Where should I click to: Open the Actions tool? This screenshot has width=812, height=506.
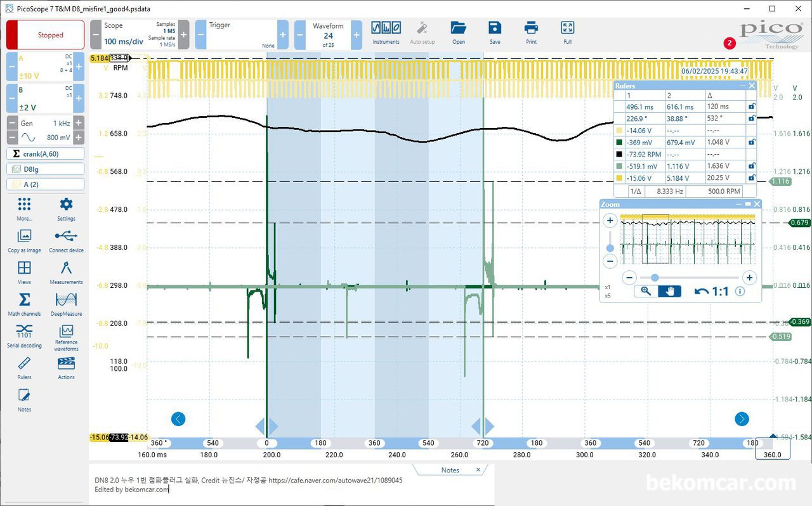pos(66,367)
